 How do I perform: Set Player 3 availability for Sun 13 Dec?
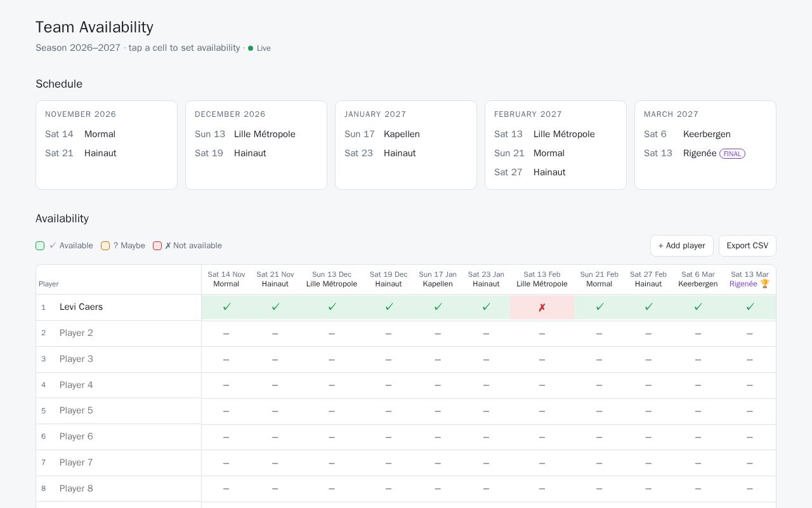point(332,359)
